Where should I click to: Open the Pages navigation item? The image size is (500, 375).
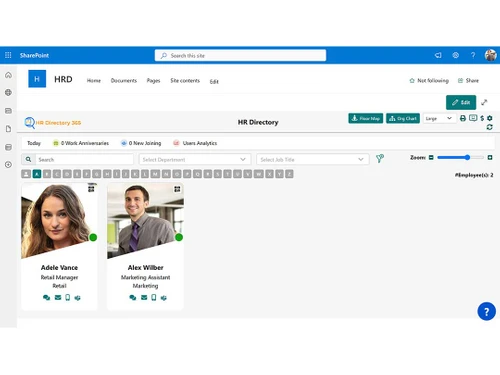tap(153, 80)
